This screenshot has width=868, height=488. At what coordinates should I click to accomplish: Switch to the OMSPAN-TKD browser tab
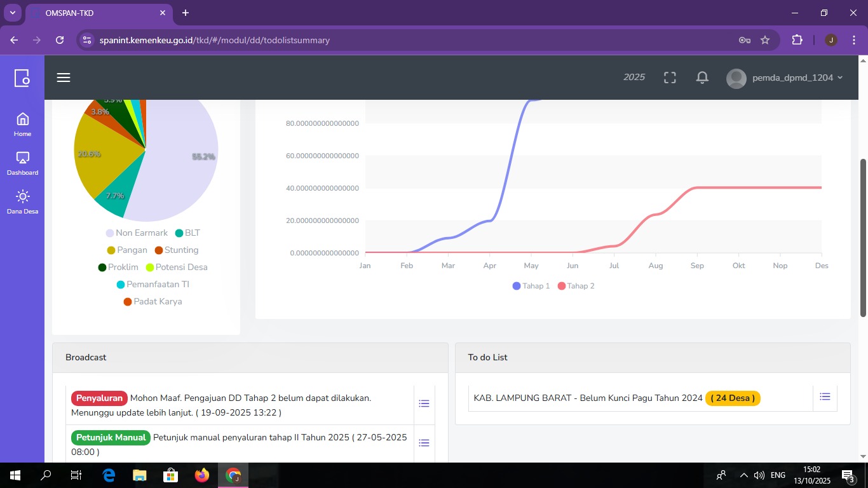click(95, 13)
